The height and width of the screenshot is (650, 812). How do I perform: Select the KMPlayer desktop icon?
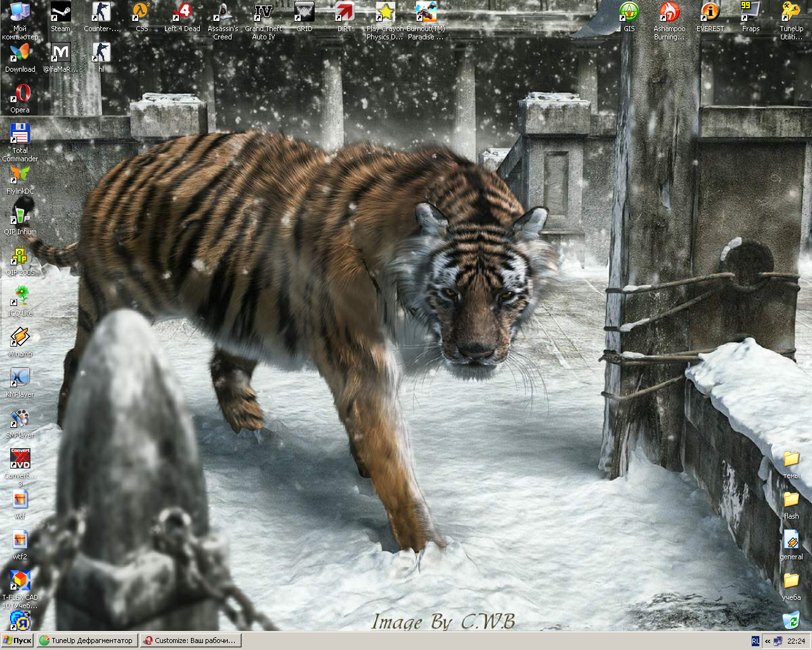pyautogui.click(x=20, y=383)
